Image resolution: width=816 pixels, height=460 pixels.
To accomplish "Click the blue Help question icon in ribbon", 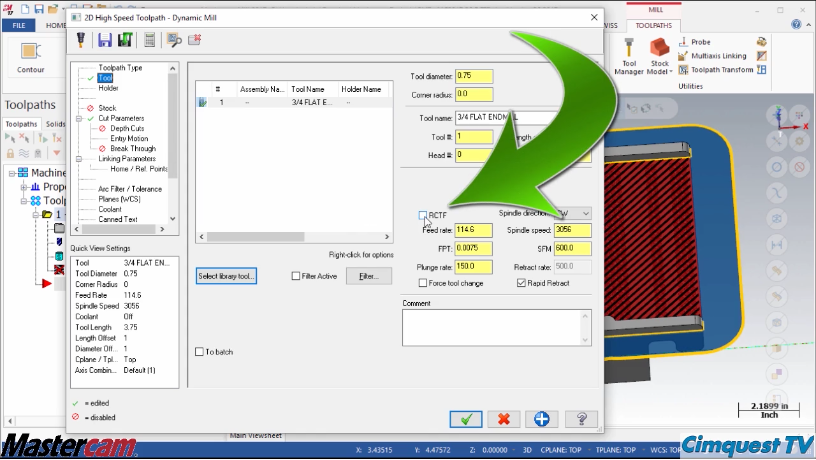I will click(x=796, y=24).
